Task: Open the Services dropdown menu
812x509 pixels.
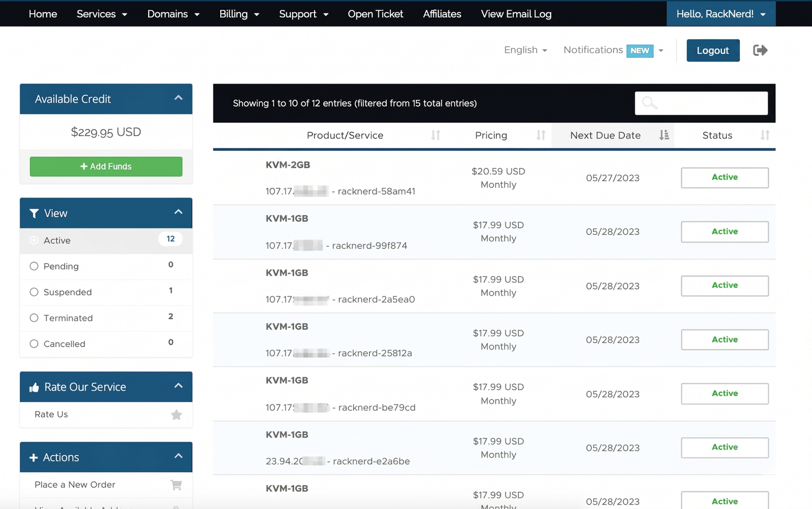Action: click(x=101, y=14)
